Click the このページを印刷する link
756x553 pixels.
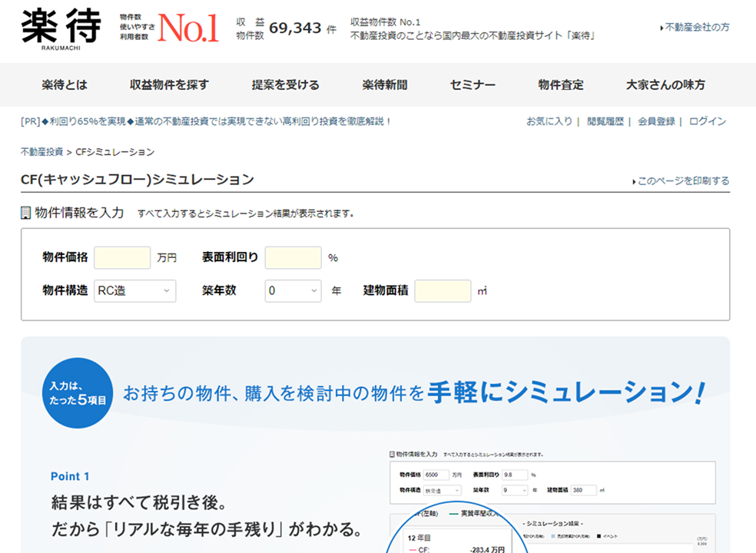coord(683,181)
